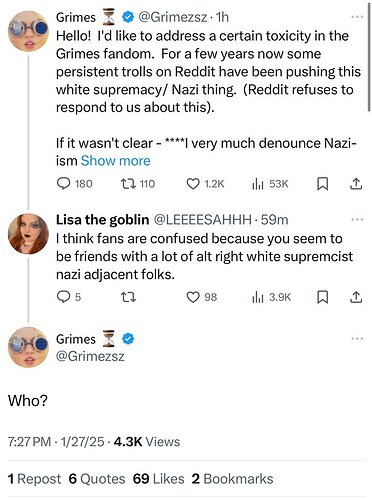Share the first Grimes tweet

click(x=356, y=184)
